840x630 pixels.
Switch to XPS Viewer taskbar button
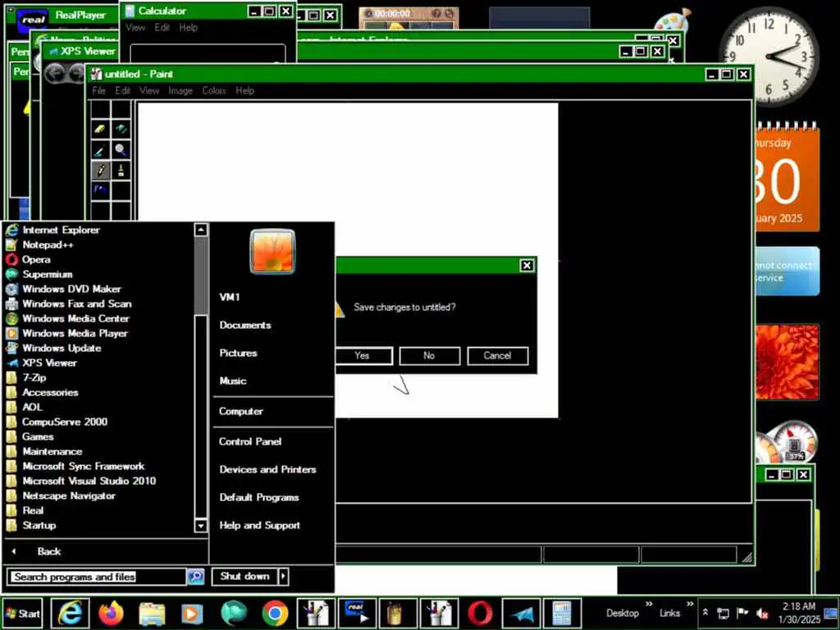[521, 613]
